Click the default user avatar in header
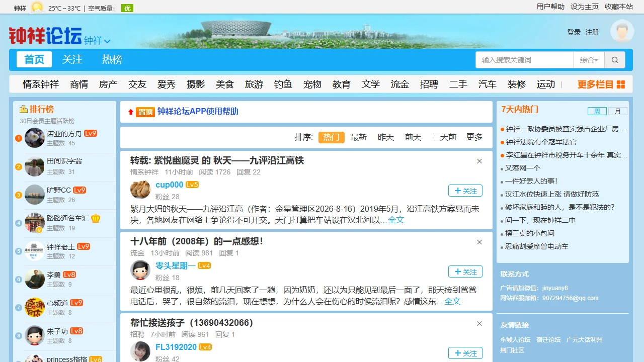 pyautogui.click(x=622, y=31)
